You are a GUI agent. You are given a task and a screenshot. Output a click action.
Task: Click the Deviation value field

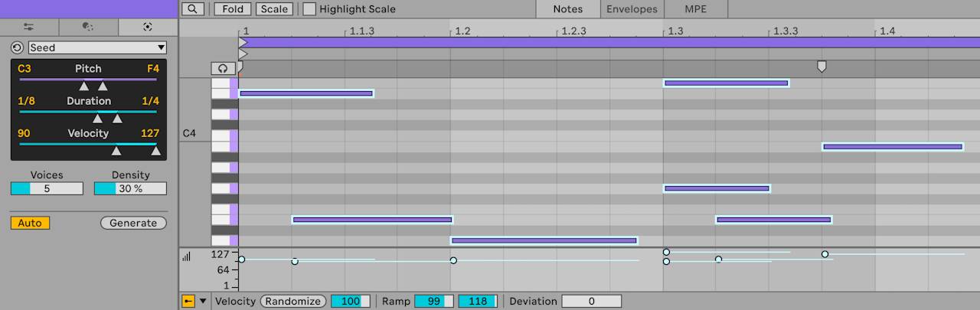[591, 302]
